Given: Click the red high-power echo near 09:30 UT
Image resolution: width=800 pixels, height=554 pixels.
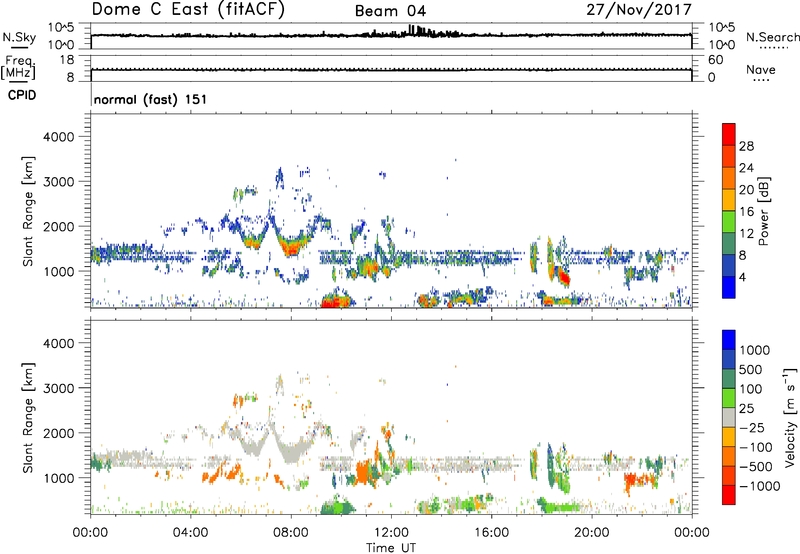Looking at the screenshot, I should coord(334,301).
